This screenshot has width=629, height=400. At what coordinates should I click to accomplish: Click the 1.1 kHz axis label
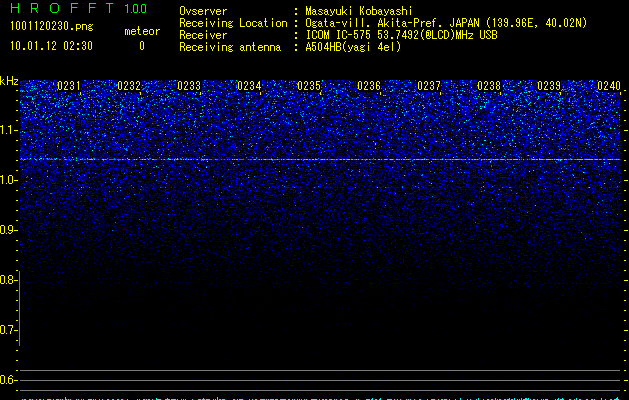(8, 130)
